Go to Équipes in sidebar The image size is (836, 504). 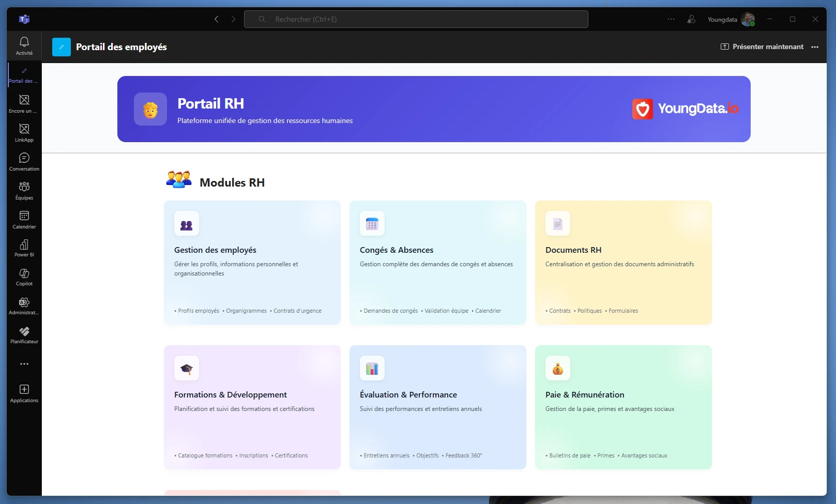click(24, 191)
